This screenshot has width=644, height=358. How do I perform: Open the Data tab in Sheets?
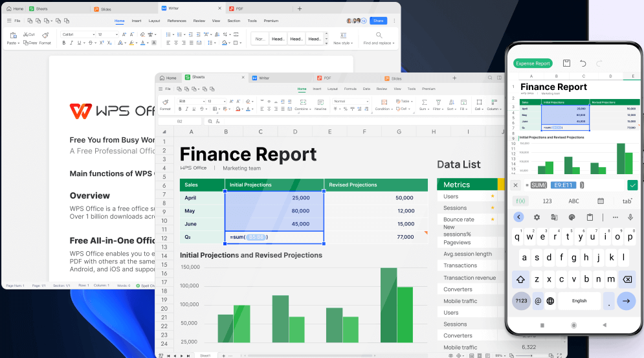pos(366,89)
